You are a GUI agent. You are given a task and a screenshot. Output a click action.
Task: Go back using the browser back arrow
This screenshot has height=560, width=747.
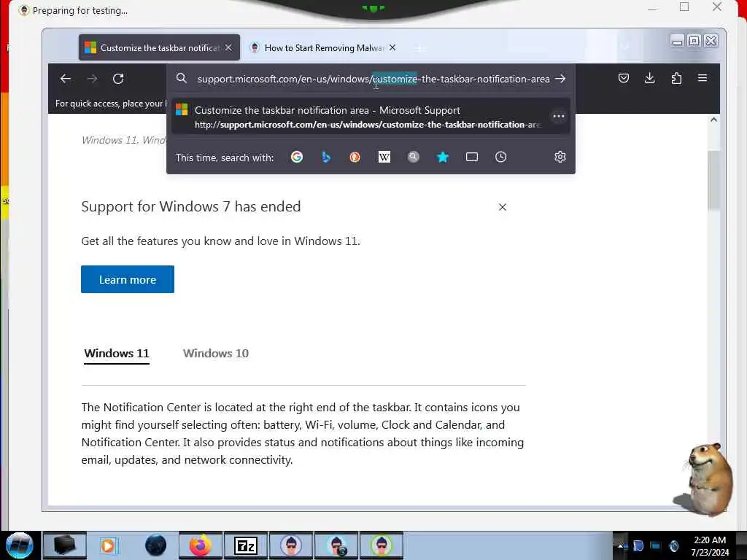66,79
